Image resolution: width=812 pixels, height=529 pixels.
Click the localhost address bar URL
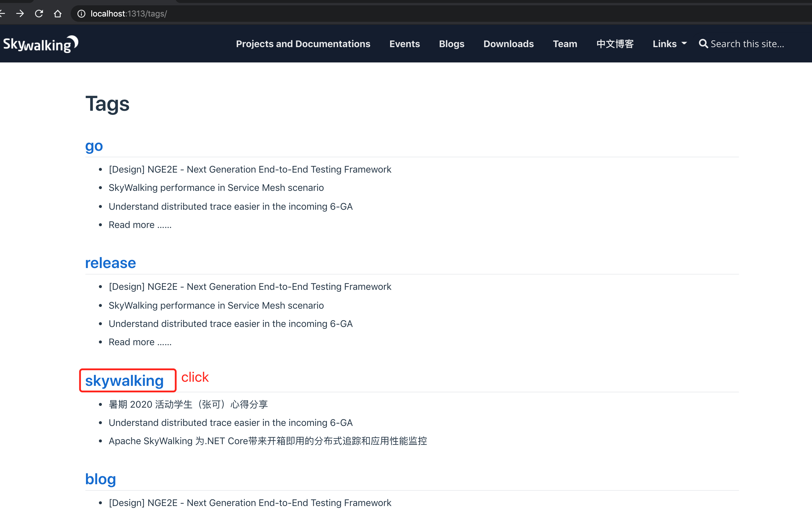[129, 14]
